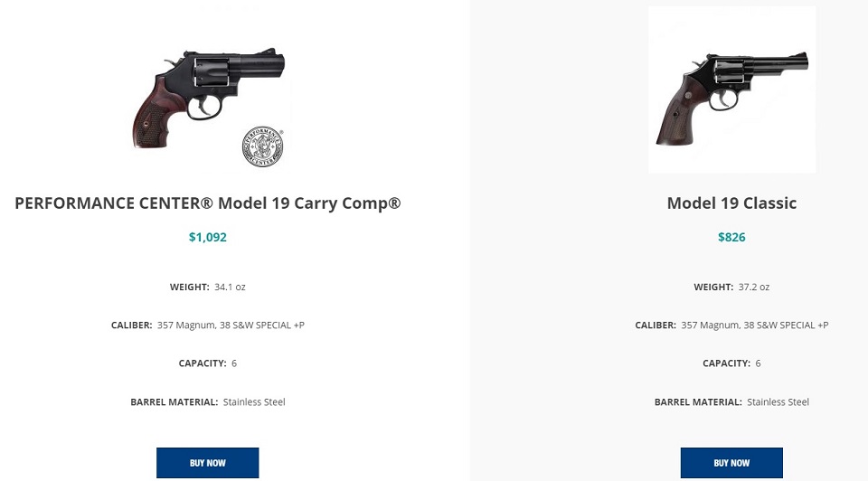Click Buy Now under Model 19 Carry Comp

(x=208, y=463)
